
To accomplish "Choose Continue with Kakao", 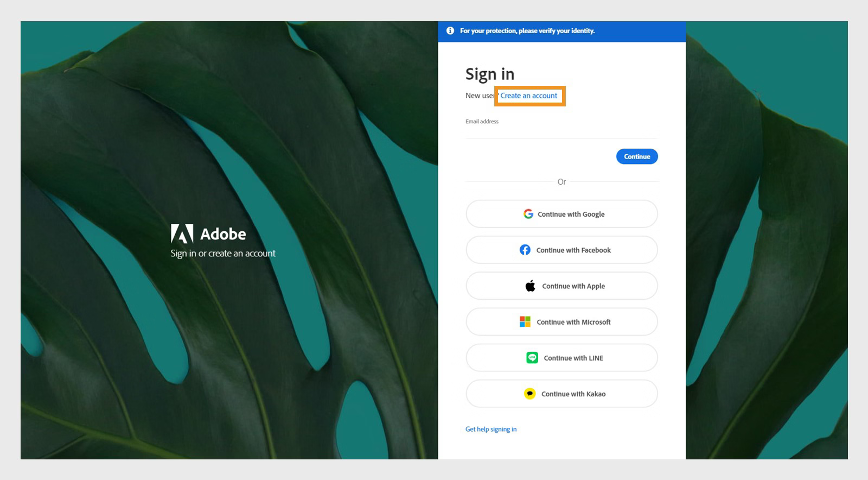I will coord(561,394).
